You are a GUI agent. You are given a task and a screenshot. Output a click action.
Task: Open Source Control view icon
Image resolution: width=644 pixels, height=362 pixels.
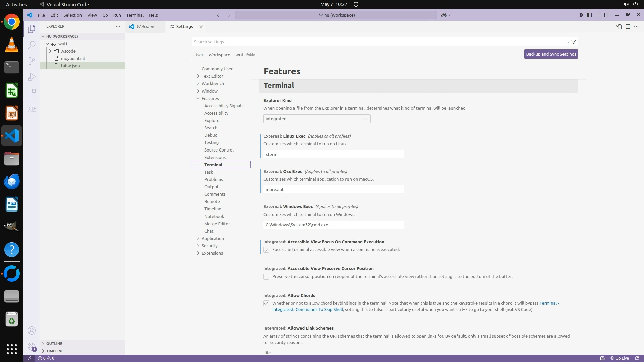tap(31, 61)
